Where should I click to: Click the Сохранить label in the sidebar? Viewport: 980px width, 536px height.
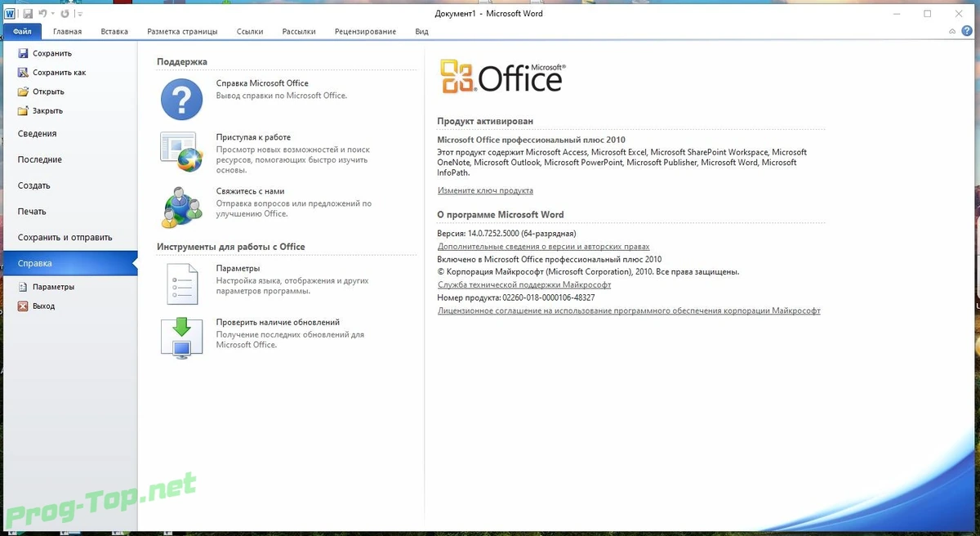[52, 53]
